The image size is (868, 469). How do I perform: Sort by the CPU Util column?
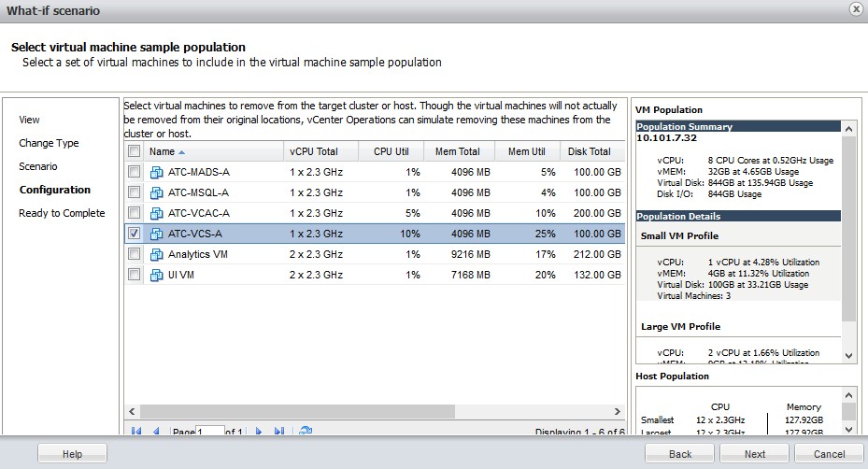click(390, 151)
